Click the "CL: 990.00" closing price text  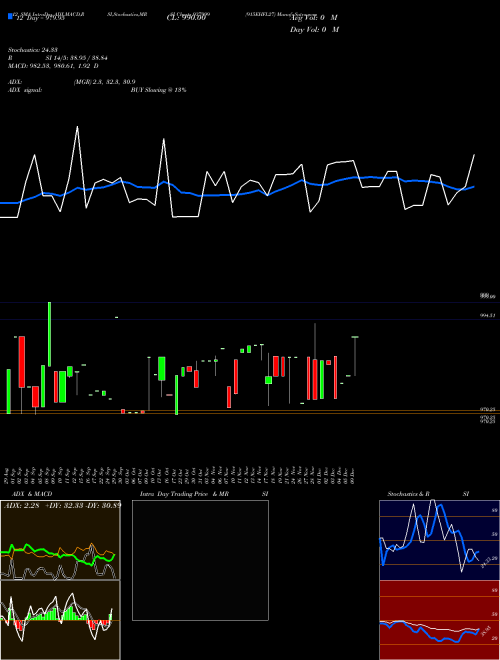coord(186,18)
